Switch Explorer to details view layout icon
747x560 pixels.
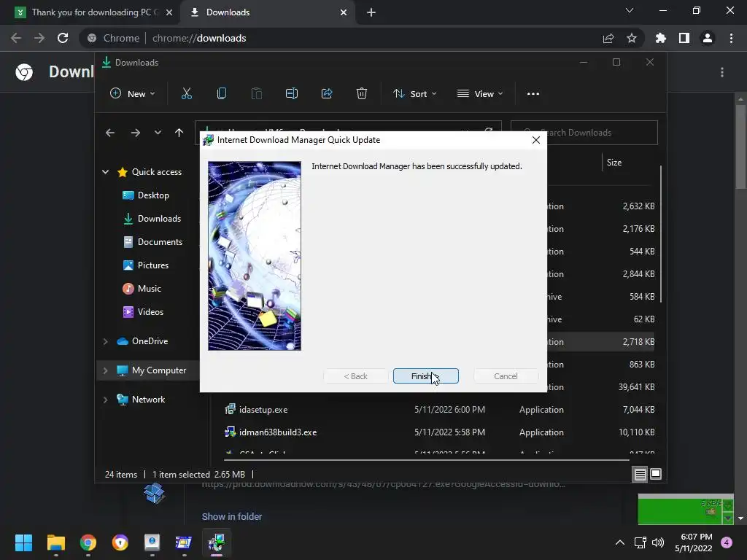tap(640, 474)
